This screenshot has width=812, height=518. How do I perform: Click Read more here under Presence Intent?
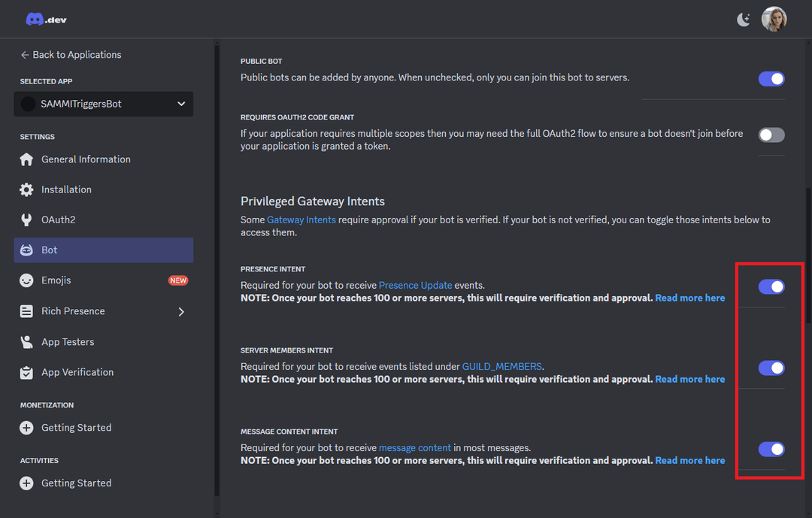coord(689,298)
